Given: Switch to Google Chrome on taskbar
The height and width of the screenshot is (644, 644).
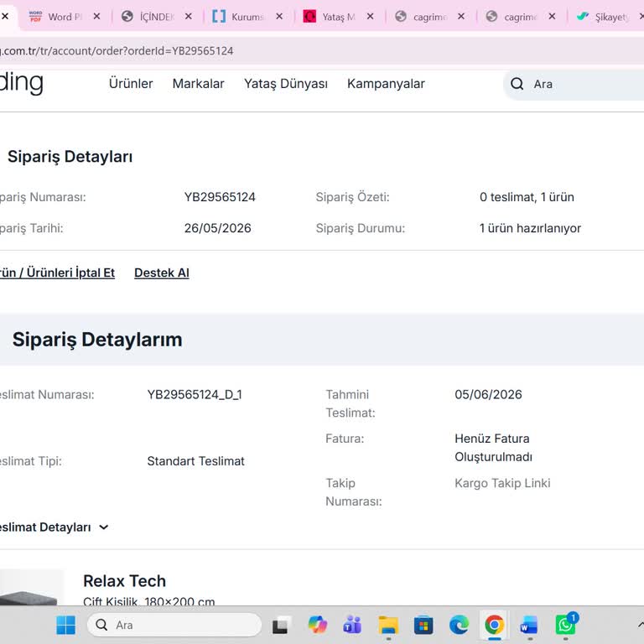Looking at the screenshot, I should pos(494,625).
